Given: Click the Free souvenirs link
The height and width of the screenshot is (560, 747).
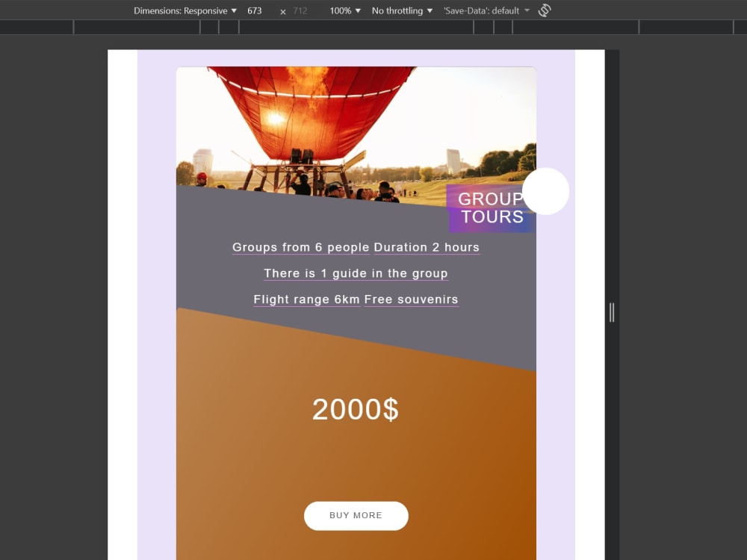Looking at the screenshot, I should click(x=411, y=299).
